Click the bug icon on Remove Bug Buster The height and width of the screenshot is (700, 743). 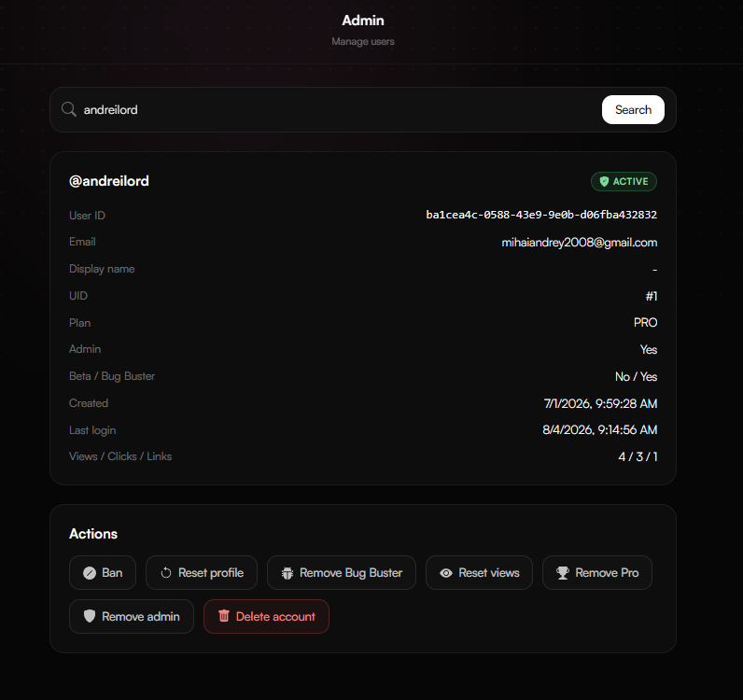[x=287, y=573]
